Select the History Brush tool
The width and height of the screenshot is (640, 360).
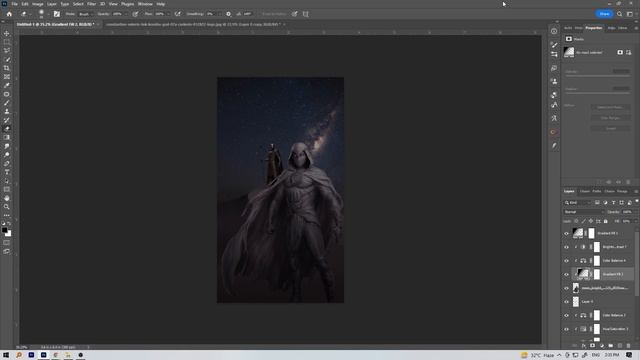pyautogui.click(x=7, y=120)
